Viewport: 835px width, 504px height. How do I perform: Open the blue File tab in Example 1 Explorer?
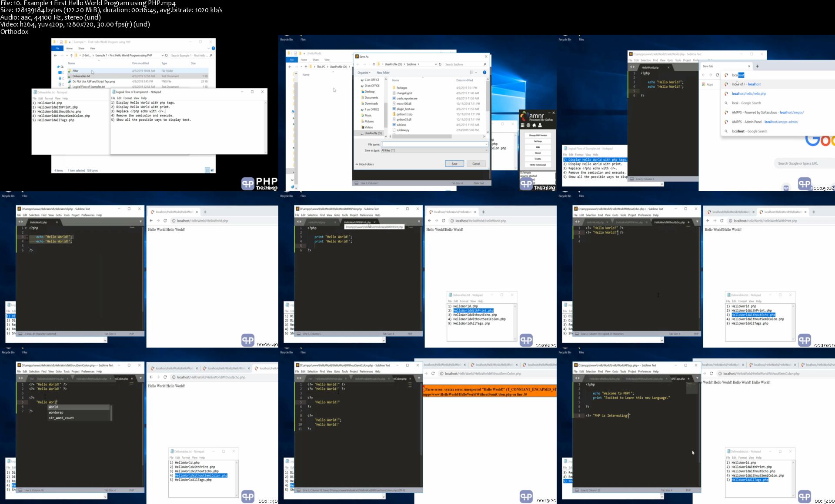pyautogui.click(x=57, y=48)
